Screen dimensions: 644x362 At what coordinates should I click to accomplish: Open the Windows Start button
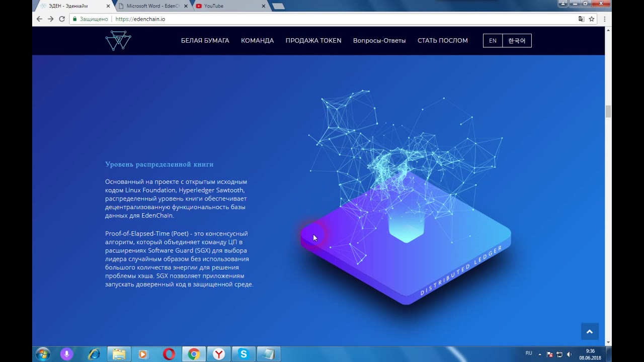[x=43, y=354]
